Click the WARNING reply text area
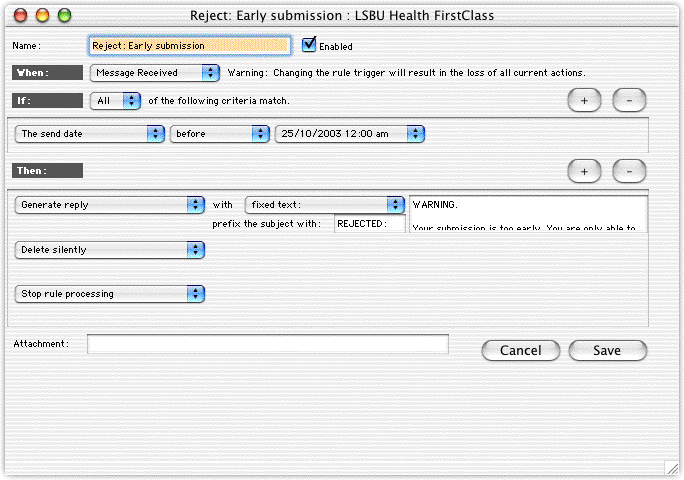The width and height of the screenshot is (684, 480). click(x=528, y=213)
